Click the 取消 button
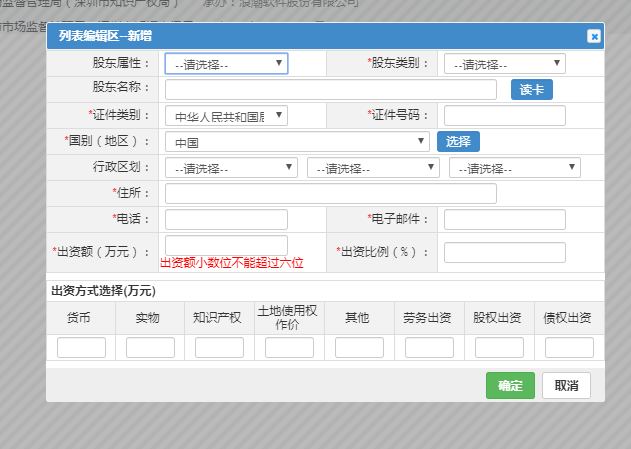The height and width of the screenshot is (449, 631). point(567,386)
